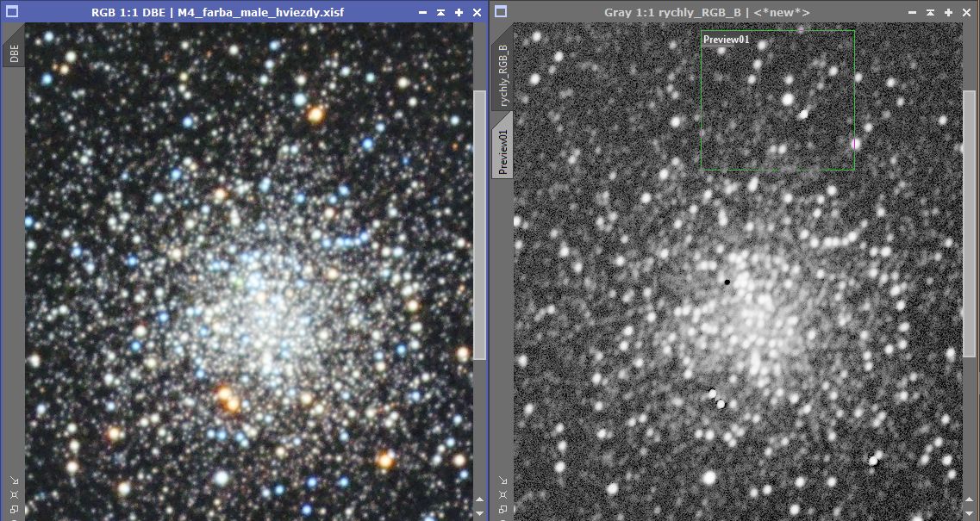980x521 pixels.
Task: Click the scroll-up arrow in the rychly_RGB_B window
Action: pyautogui.click(x=970, y=500)
